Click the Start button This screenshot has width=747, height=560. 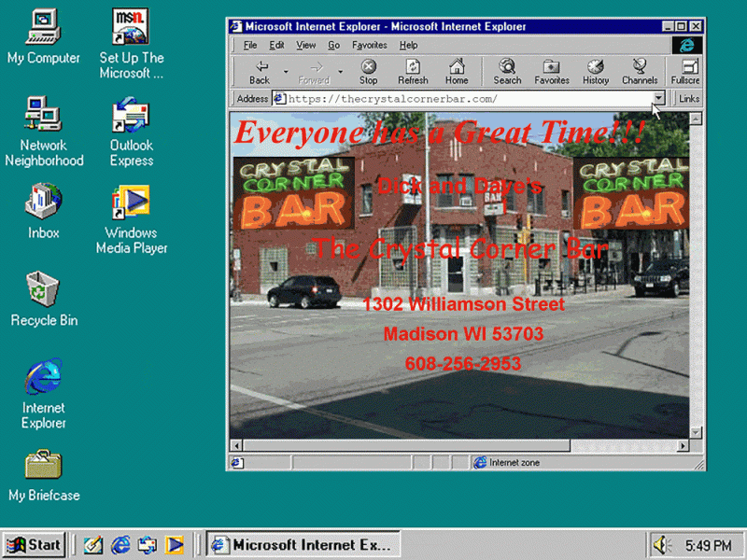(34, 545)
